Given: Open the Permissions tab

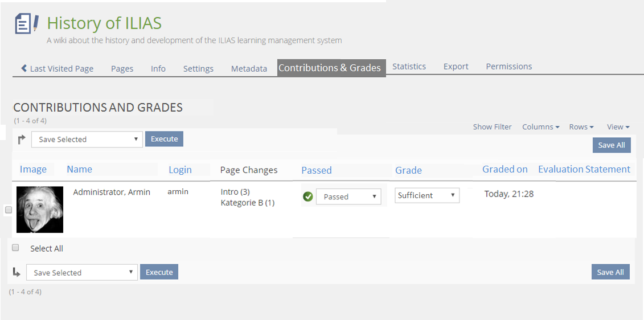Looking at the screenshot, I should pyautogui.click(x=508, y=67).
